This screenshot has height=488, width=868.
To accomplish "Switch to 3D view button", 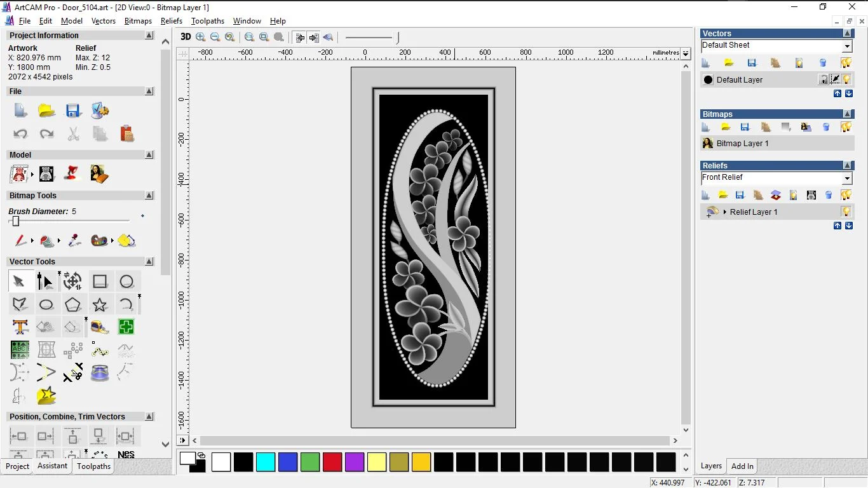I will point(186,37).
